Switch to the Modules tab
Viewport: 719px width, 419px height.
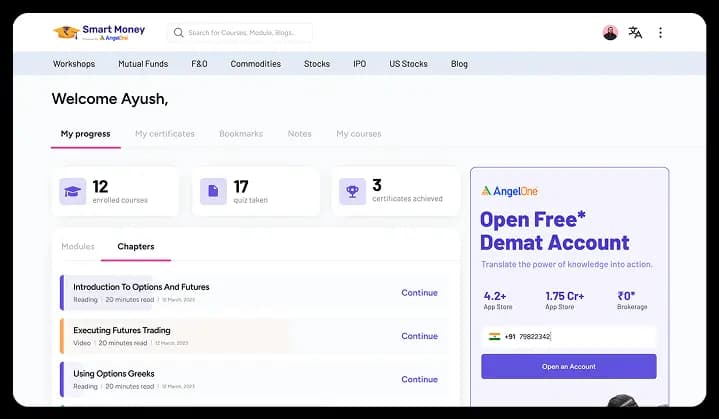pyautogui.click(x=78, y=246)
